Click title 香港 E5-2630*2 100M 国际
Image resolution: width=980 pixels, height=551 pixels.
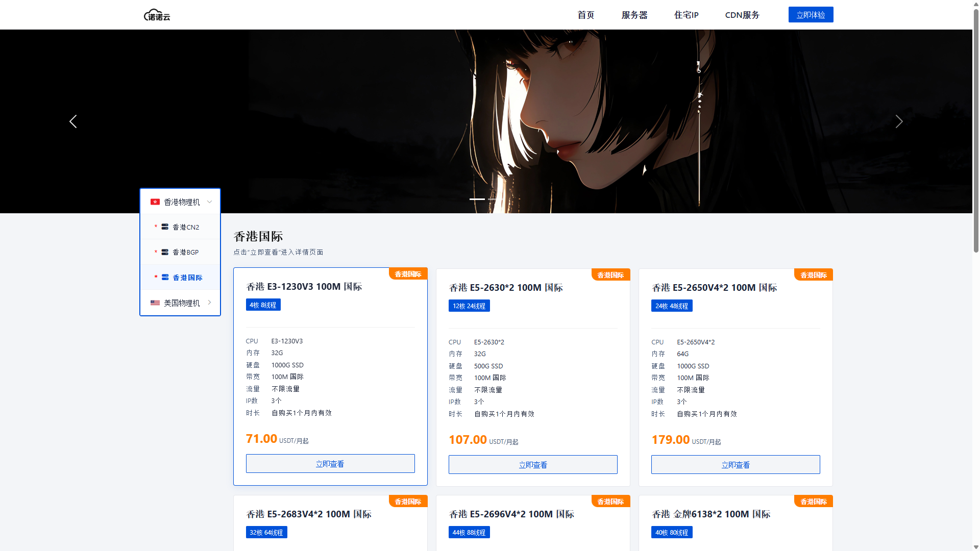coord(506,288)
